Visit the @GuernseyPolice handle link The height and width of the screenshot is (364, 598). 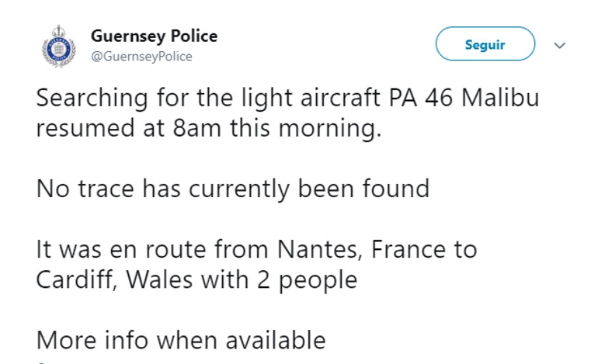click(141, 57)
